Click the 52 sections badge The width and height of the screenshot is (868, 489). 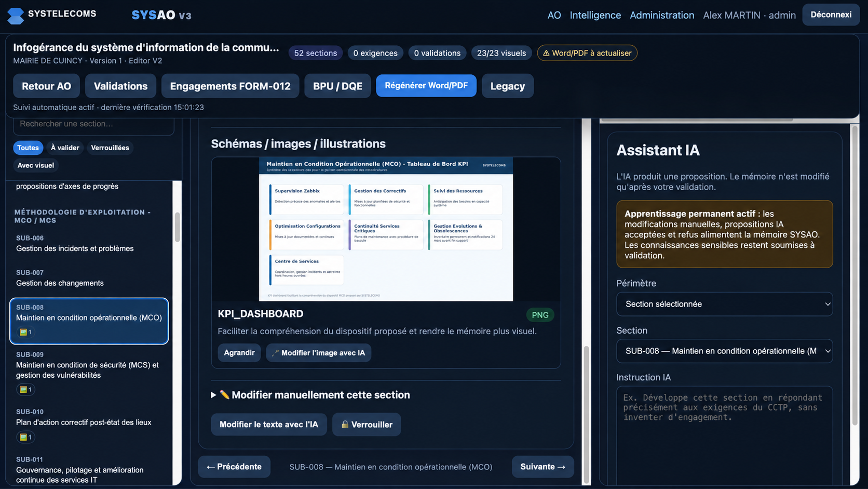[x=316, y=53]
